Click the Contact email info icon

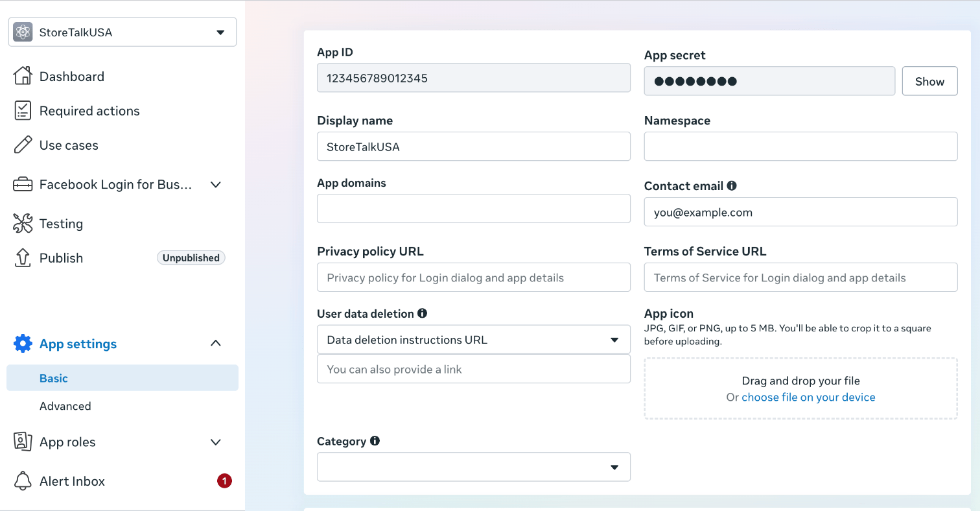pos(732,185)
